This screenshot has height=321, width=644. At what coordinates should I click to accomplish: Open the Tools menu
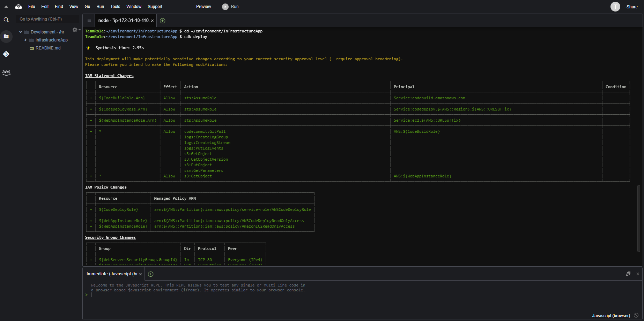coord(115,7)
